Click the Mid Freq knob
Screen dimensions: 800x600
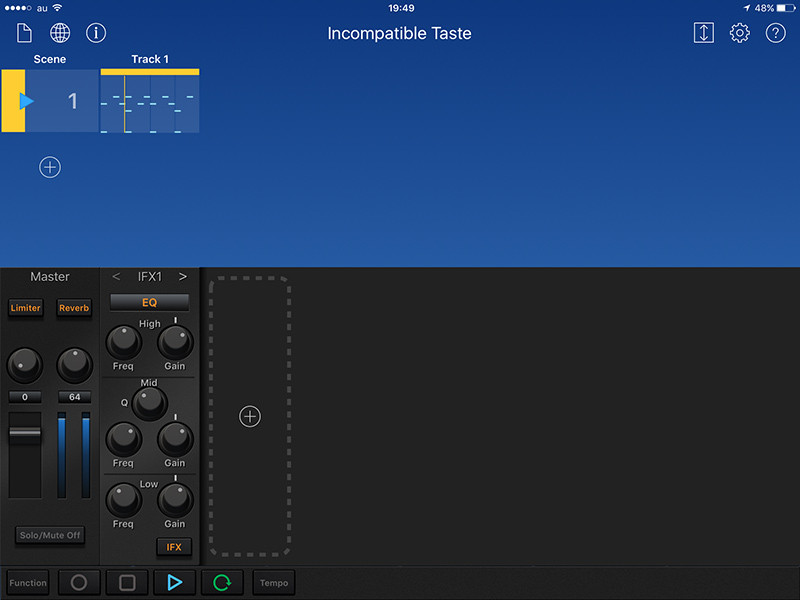[x=123, y=439]
